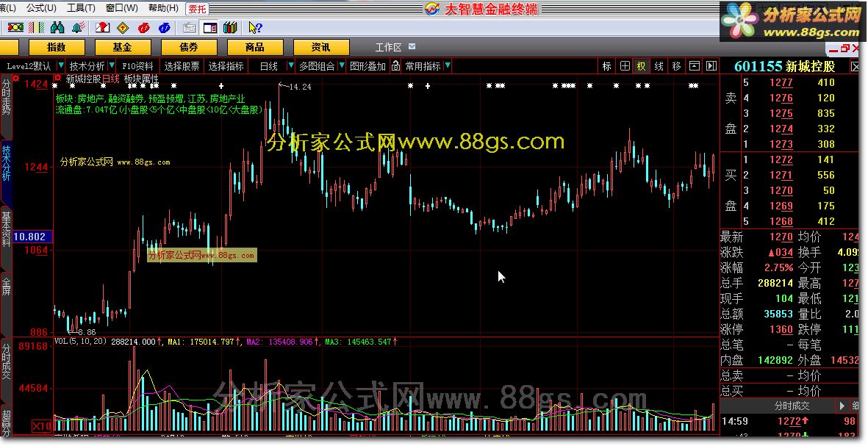Click the window layout toolbar icon
Screen dimensions: 868x446
click(209, 27)
